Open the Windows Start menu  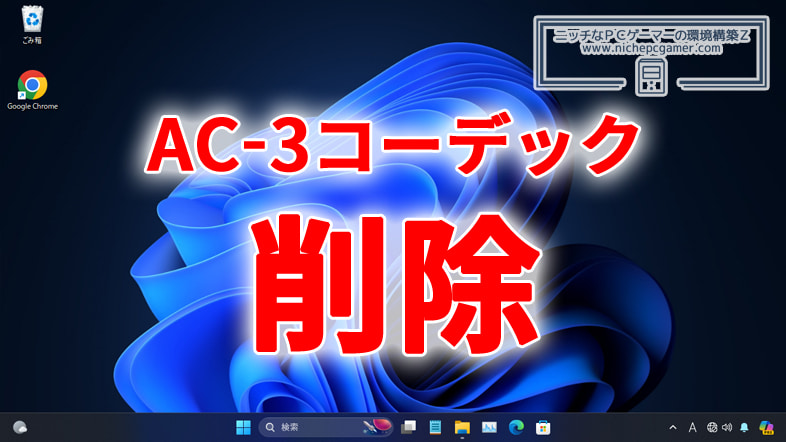[x=243, y=427]
